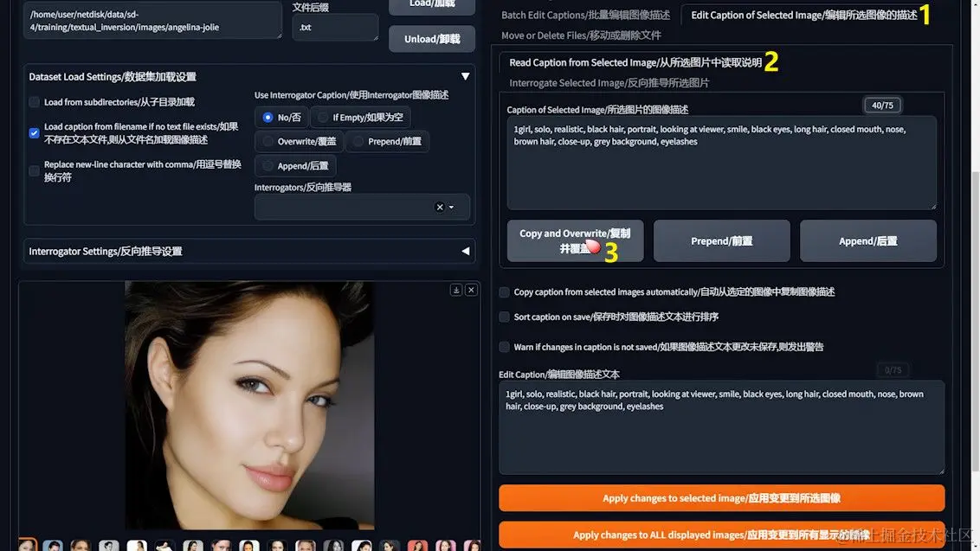This screenshot has height=551, width=980.
Task: Close the image preview with the X icon
Action: 471,290
